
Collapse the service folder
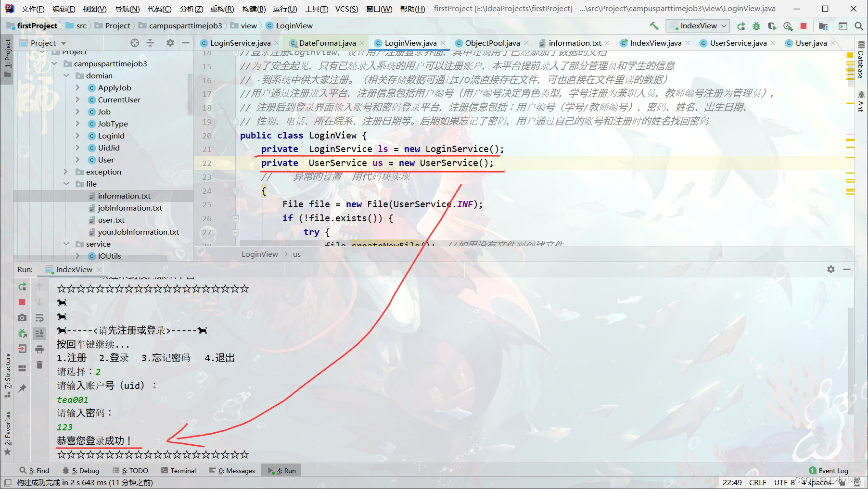66,244
